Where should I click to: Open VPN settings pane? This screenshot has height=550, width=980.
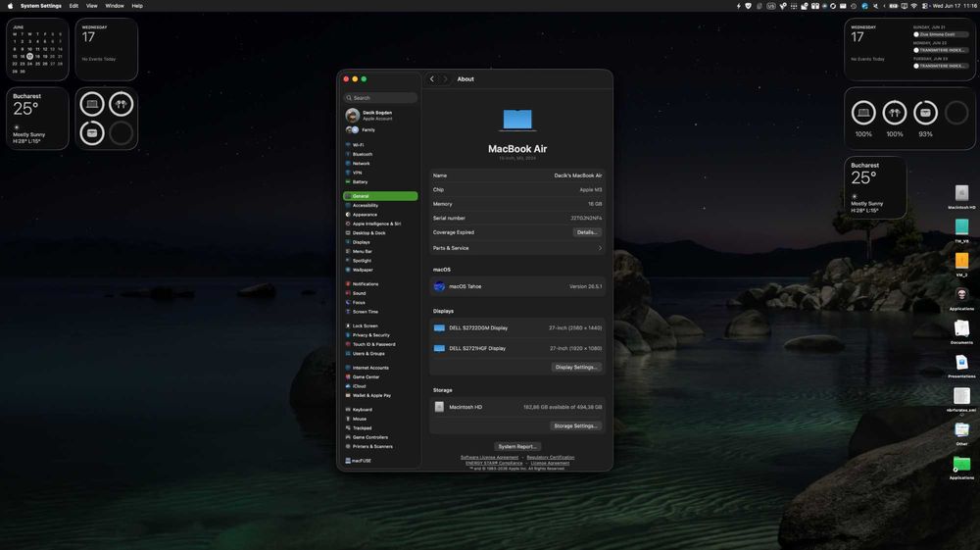click(380, 173)
